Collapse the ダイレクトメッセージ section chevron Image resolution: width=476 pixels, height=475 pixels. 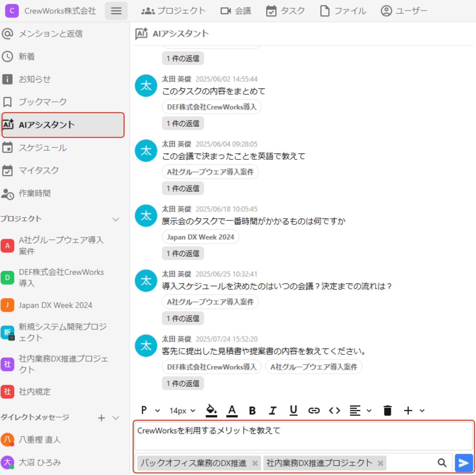[116, 418]
